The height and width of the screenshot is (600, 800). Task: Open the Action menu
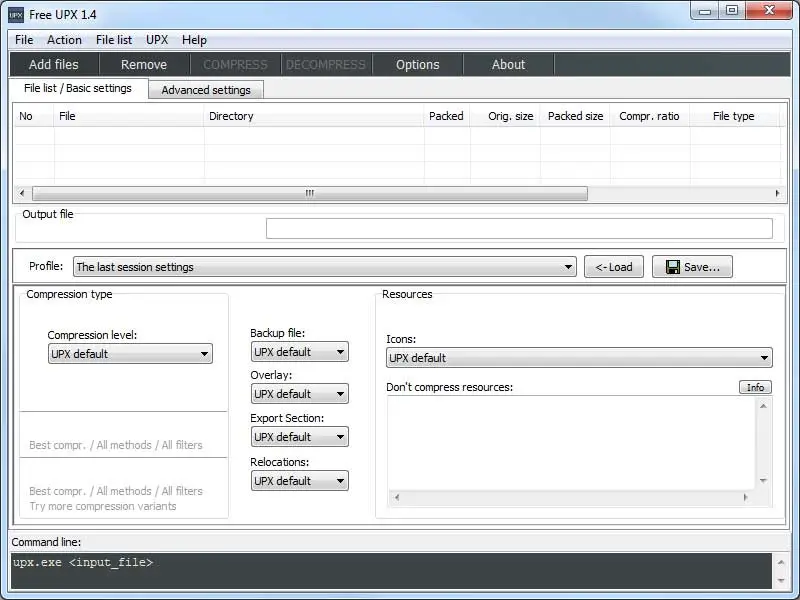64,40
